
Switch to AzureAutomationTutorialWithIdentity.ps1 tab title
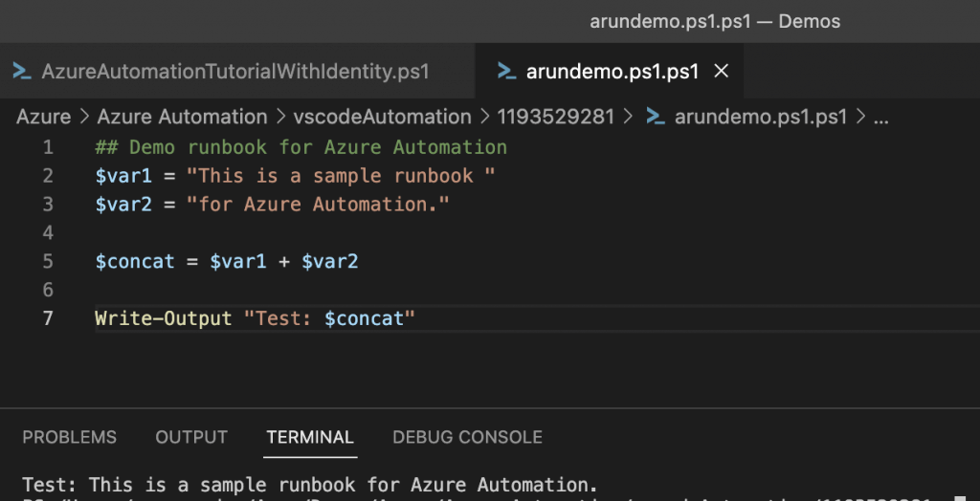[x=234, y=71]
